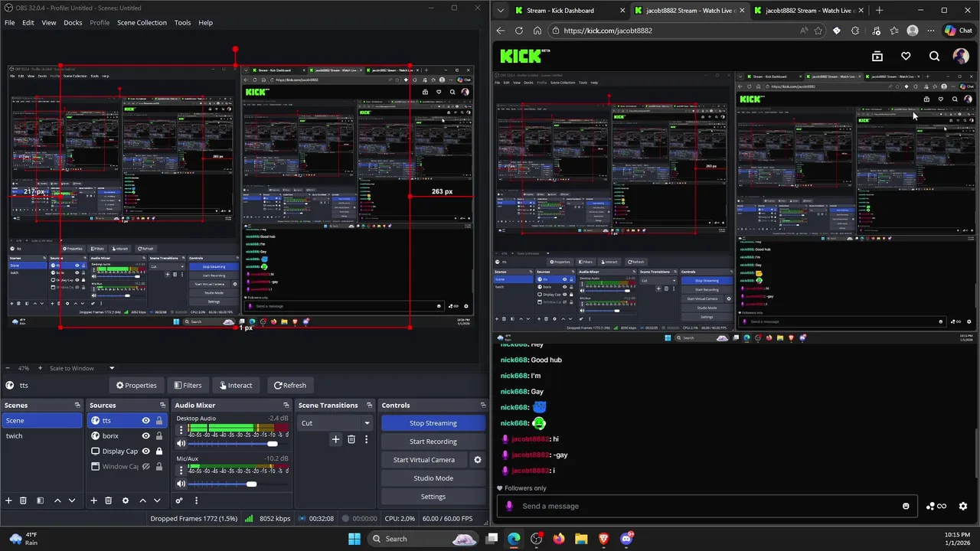Open Virtual Camera settings gear
Image resolution: width=980 pixels, height=551 pixels.
[478, 460]
